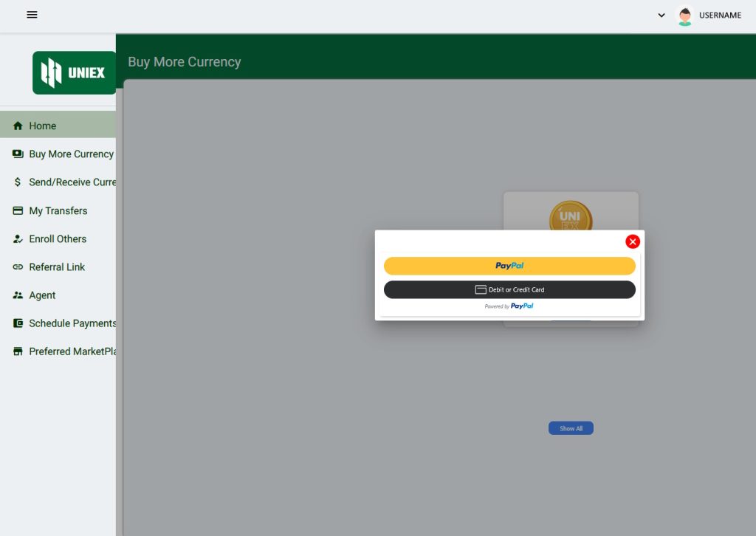This screenshot has width=756, height=536.
Task: Click the Referral Link chain icon
Action: [18, 267]
